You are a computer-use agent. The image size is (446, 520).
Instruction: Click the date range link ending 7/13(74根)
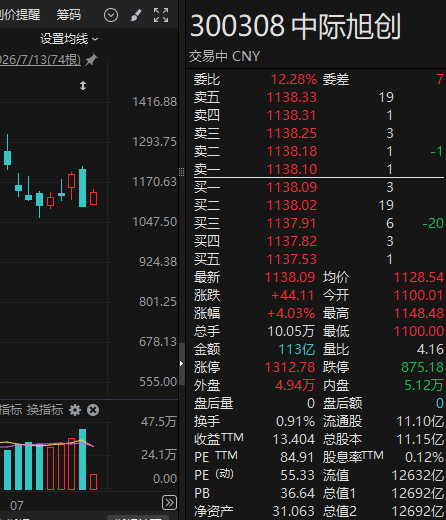(x=40, y=60)
